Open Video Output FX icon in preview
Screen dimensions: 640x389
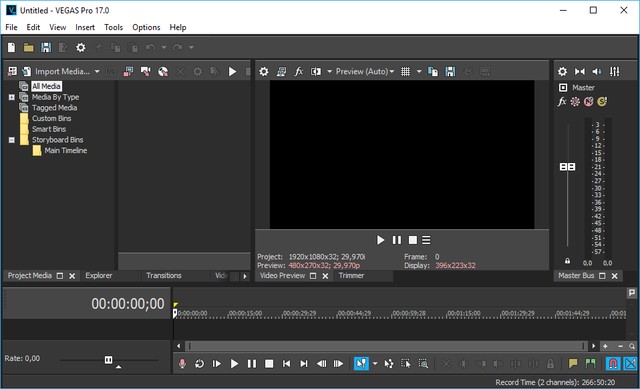(x=299, y=72)
